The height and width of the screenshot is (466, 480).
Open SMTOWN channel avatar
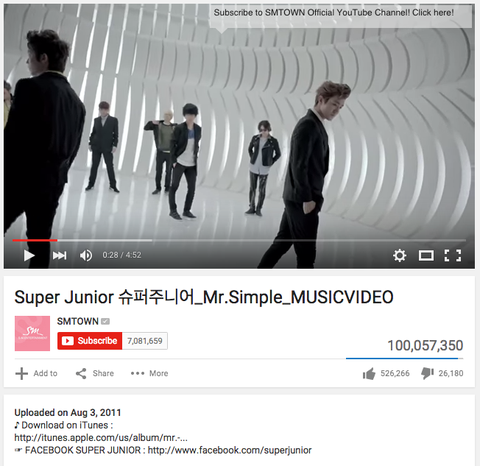[32, 333]
